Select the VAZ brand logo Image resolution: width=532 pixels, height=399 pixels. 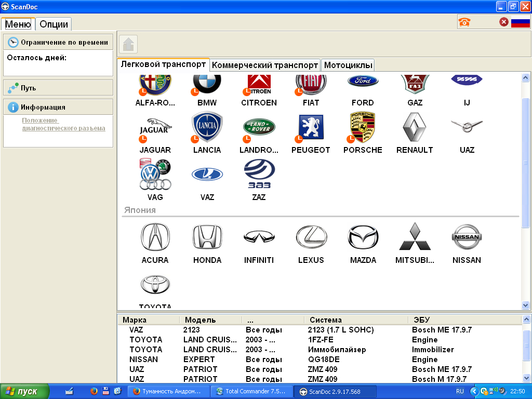(x=207, y=175)
